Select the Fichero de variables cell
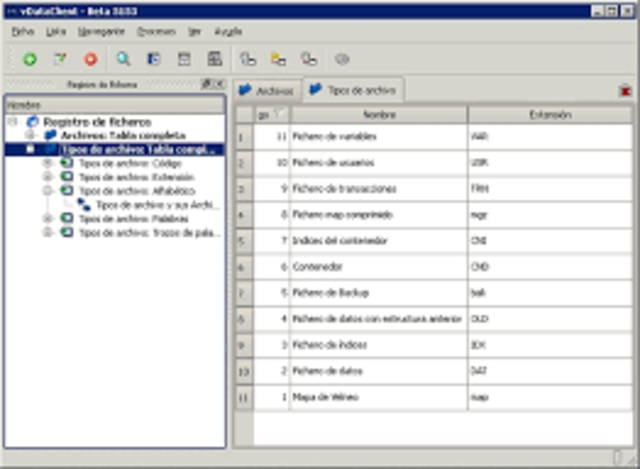This screenshot has height=469, width=640. (379, 137)
